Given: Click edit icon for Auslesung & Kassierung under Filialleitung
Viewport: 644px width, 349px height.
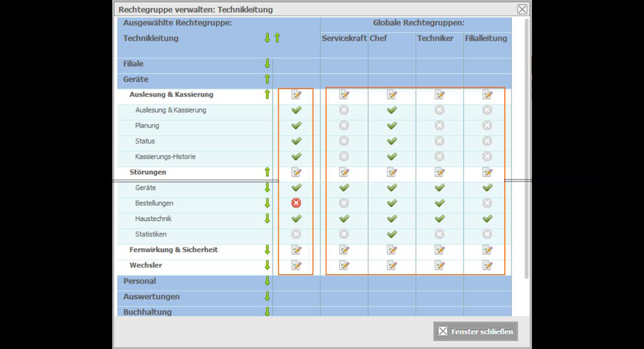Looking at the screenshot, I should (487, 95).
